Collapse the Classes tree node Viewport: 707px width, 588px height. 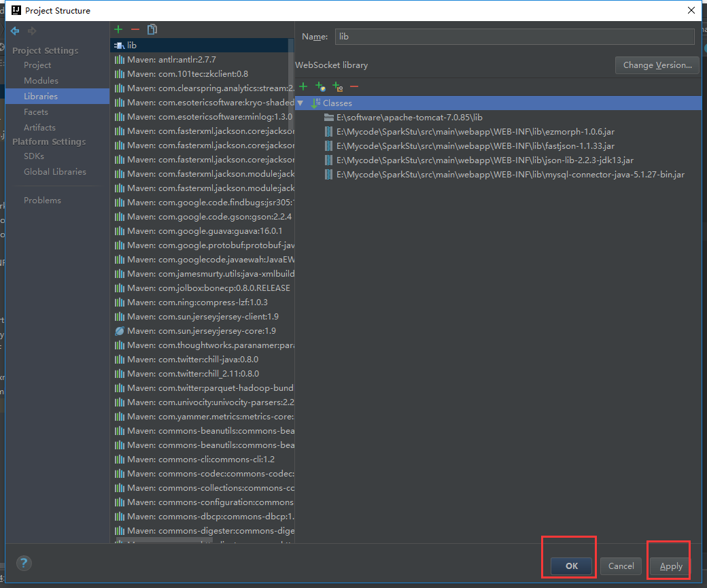point(300,103)
